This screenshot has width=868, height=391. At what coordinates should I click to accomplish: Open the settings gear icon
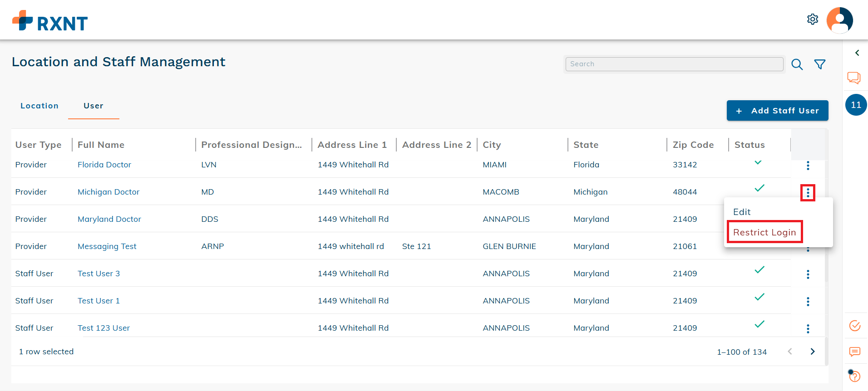tap(813, 20)
